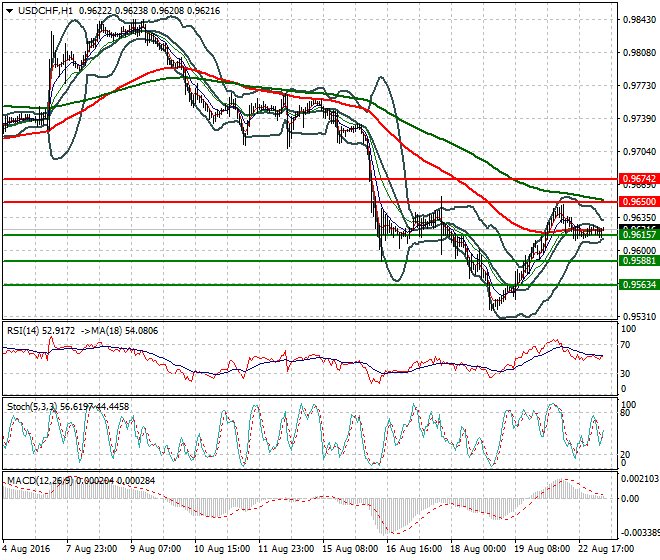
Task: Select the 0.96157 green support price label
Action: [639, 235]
